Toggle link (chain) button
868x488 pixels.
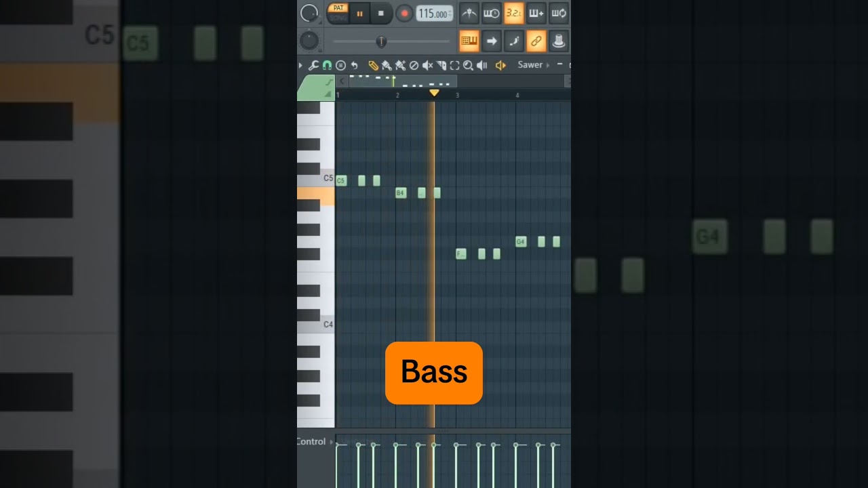click(536, 41)
